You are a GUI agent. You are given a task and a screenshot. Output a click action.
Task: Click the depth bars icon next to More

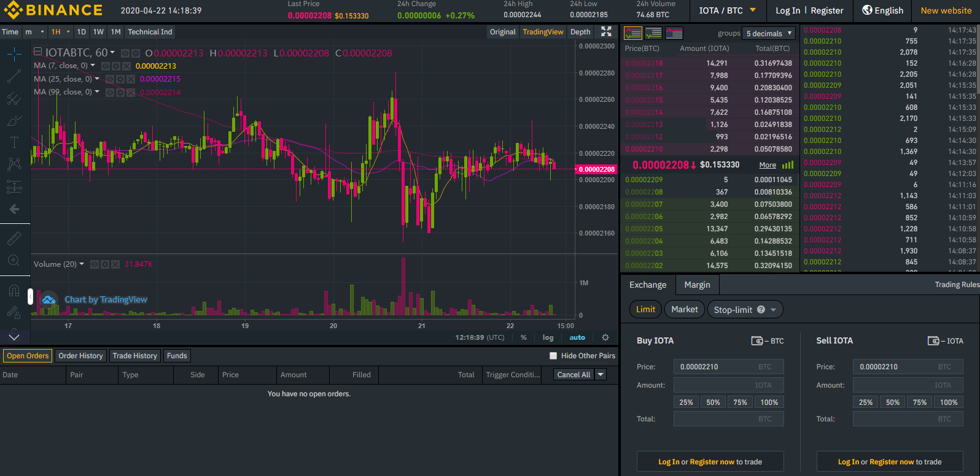tap(788, 165)
